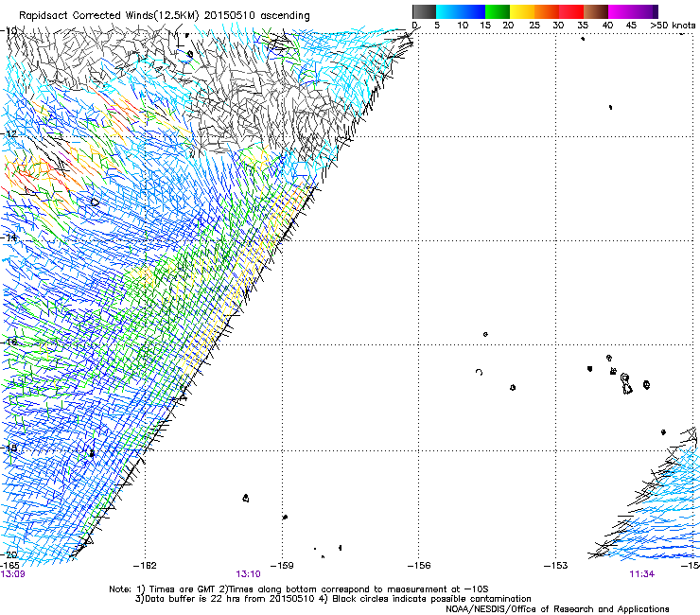Click the legend label '40'

(x=607, y=26)
